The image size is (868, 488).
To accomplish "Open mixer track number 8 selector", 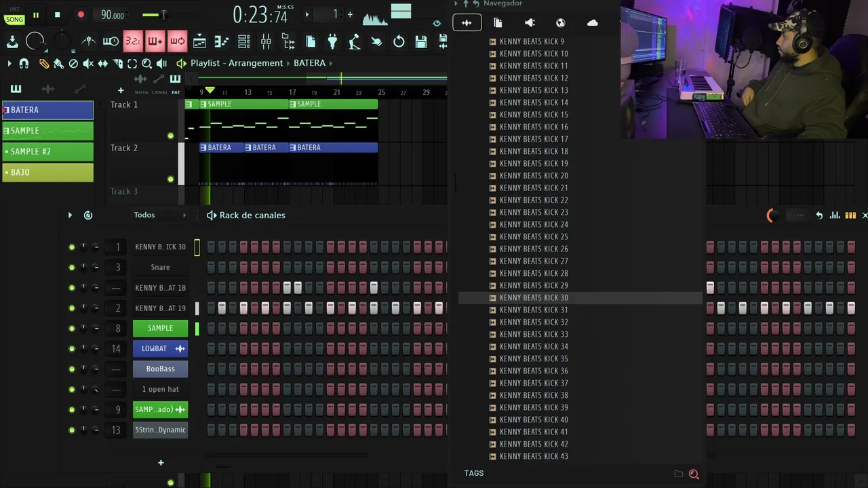I will click(x=117, y=328).
